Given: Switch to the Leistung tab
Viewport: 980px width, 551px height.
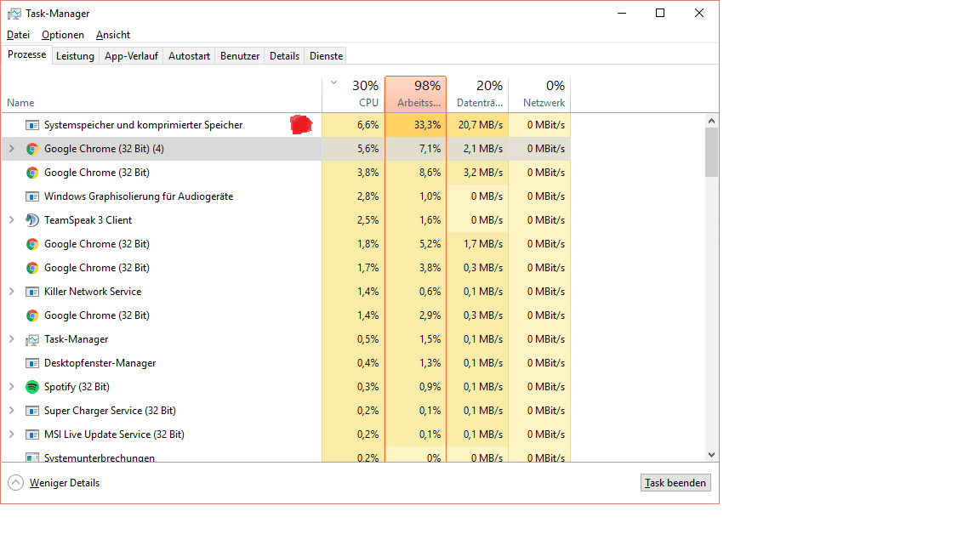Looking at the screenshot, I should (75, 56).
